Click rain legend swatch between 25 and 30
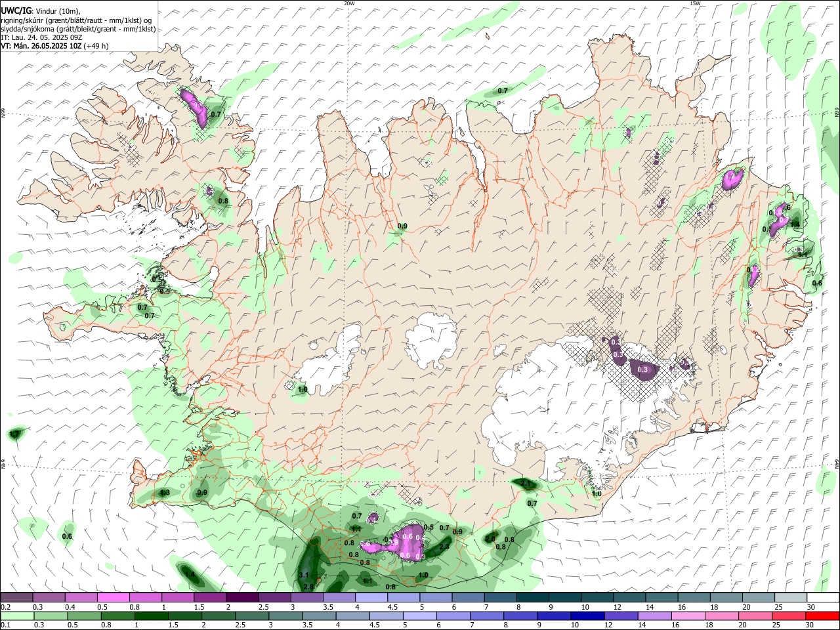 point(789,616)
